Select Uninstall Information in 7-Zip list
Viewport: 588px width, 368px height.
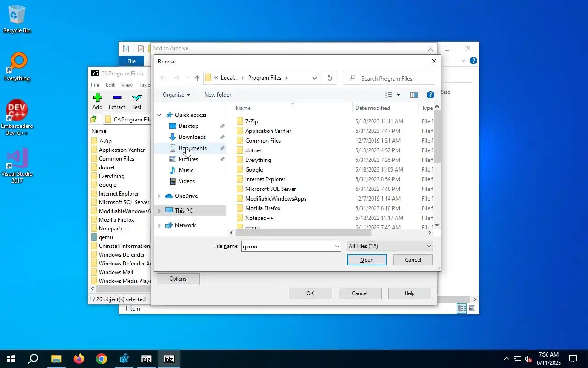[124, 246]
